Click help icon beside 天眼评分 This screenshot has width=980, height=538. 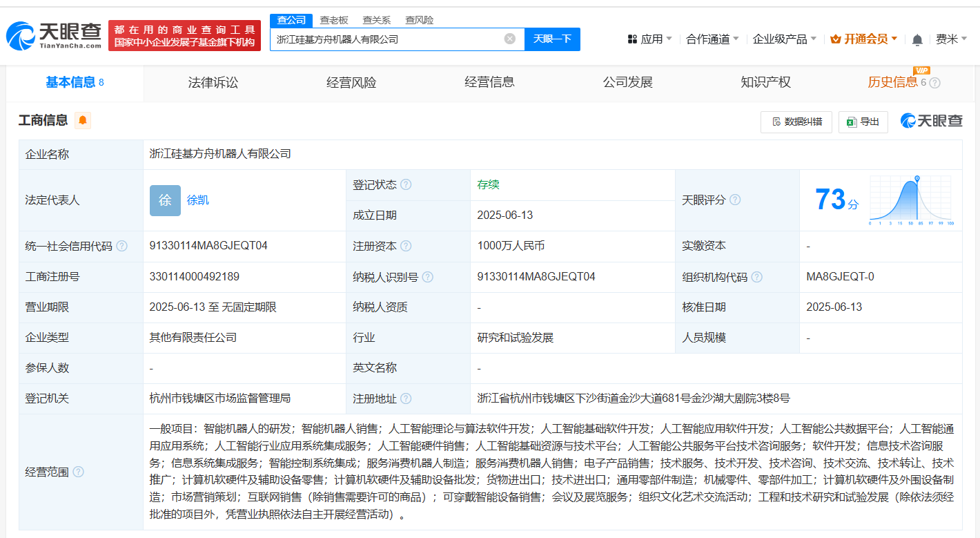click(x=735, y=200)
